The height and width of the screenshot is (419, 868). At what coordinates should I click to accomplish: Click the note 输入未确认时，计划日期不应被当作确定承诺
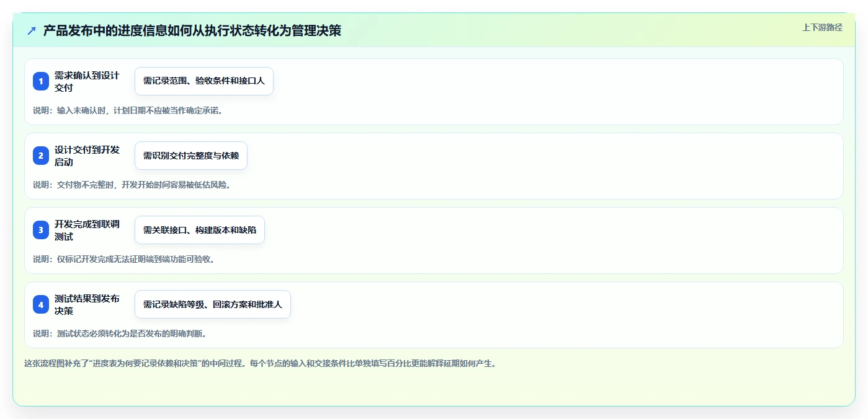coord(128,111)
